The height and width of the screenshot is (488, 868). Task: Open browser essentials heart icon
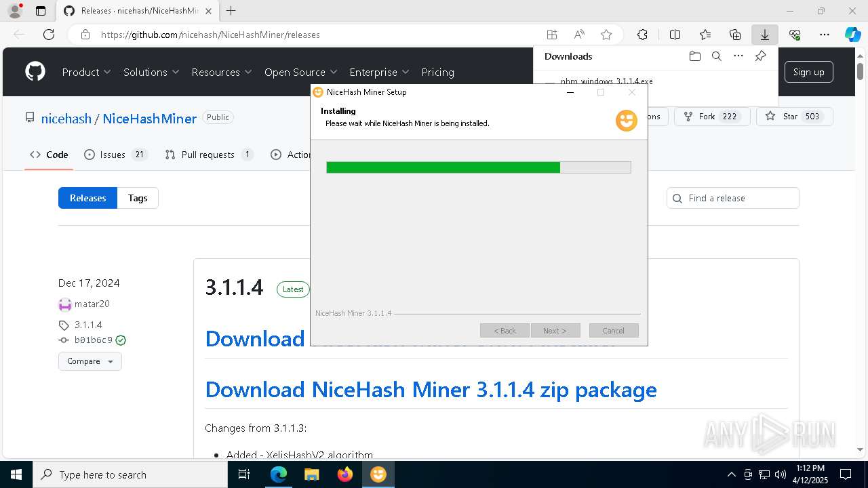point(795,35)
